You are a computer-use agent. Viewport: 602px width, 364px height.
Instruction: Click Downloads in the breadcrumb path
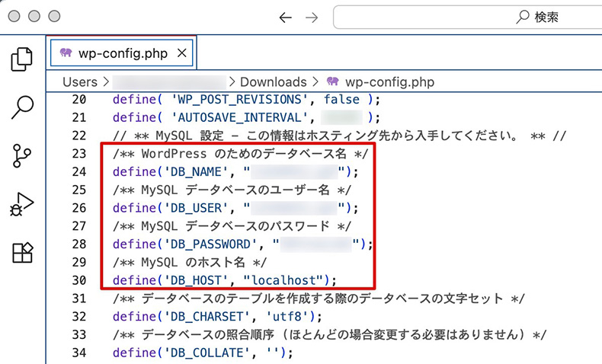(273, 82)
